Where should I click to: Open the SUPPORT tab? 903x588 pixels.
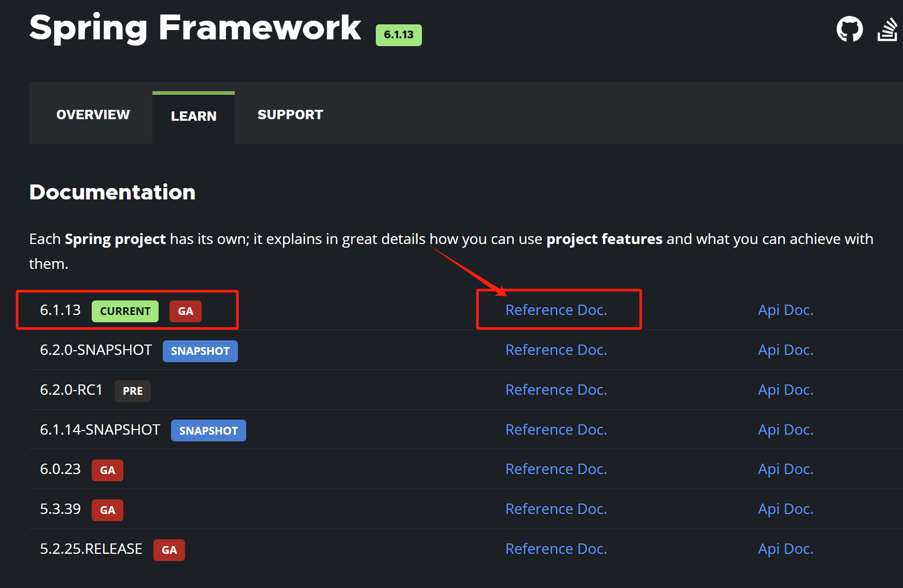click(x=290, y=114)
